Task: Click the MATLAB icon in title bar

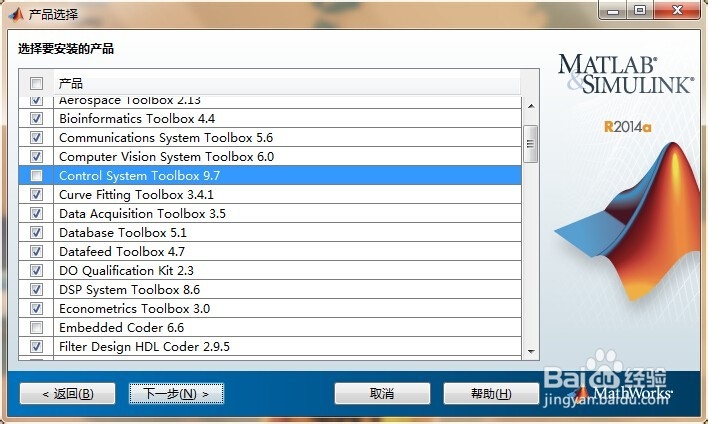Action: tap(16, 15)
